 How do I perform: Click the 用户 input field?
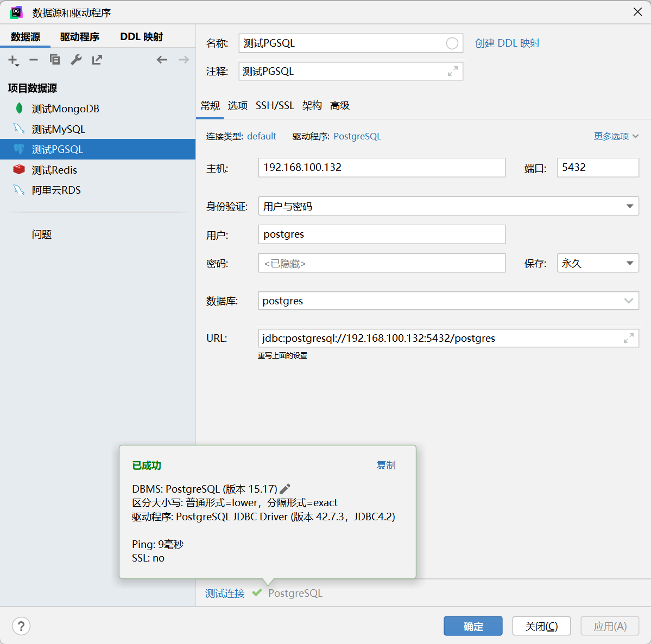point(382,234)
